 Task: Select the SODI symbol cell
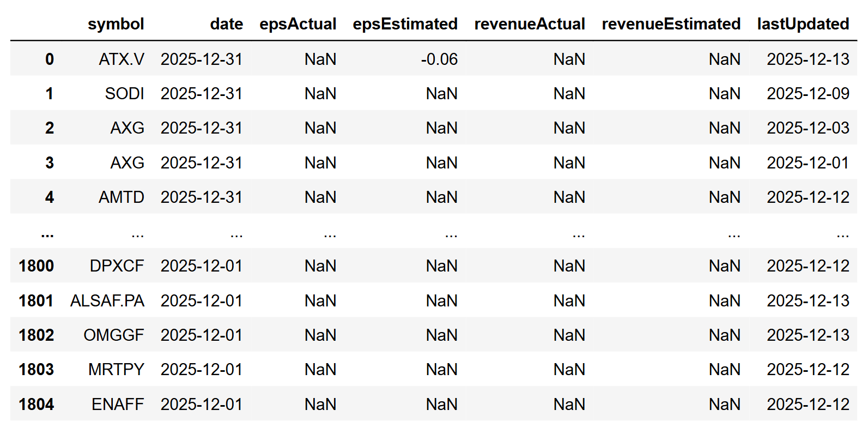click(x=124, y=94)
